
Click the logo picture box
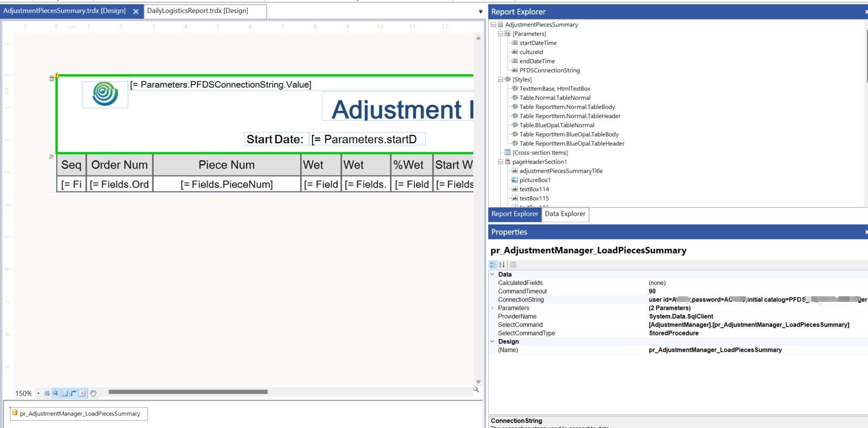pyautogui.click(x=105, y=94)
